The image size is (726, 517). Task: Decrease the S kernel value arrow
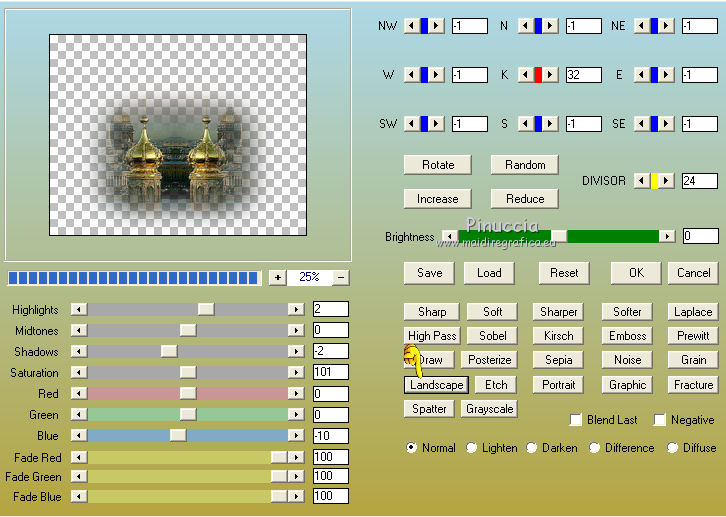click(526, 124)
